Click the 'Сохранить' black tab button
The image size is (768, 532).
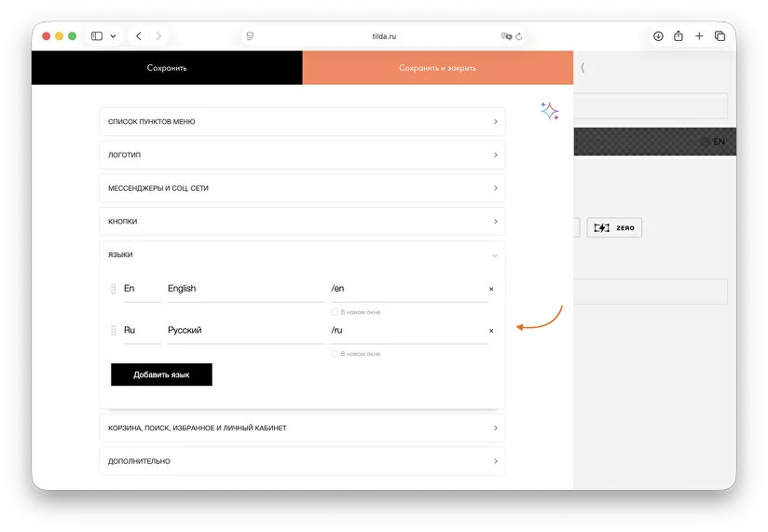tap(167, 67)
